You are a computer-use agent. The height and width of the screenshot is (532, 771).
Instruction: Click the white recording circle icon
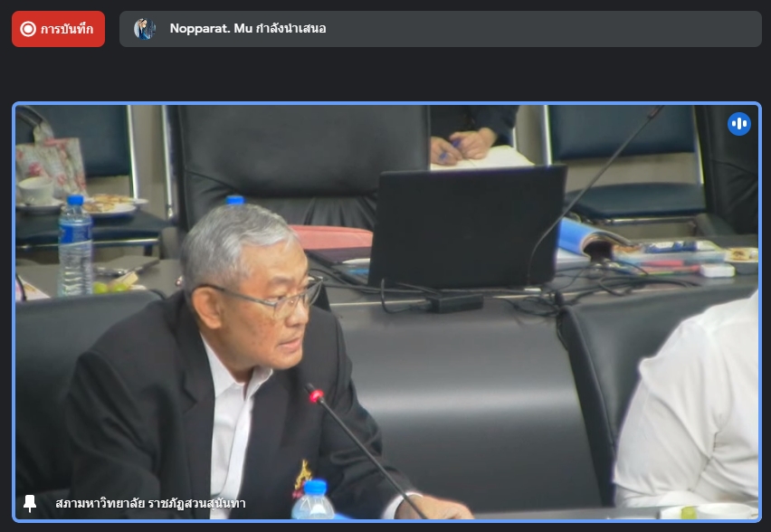click(x=28, y=29)
